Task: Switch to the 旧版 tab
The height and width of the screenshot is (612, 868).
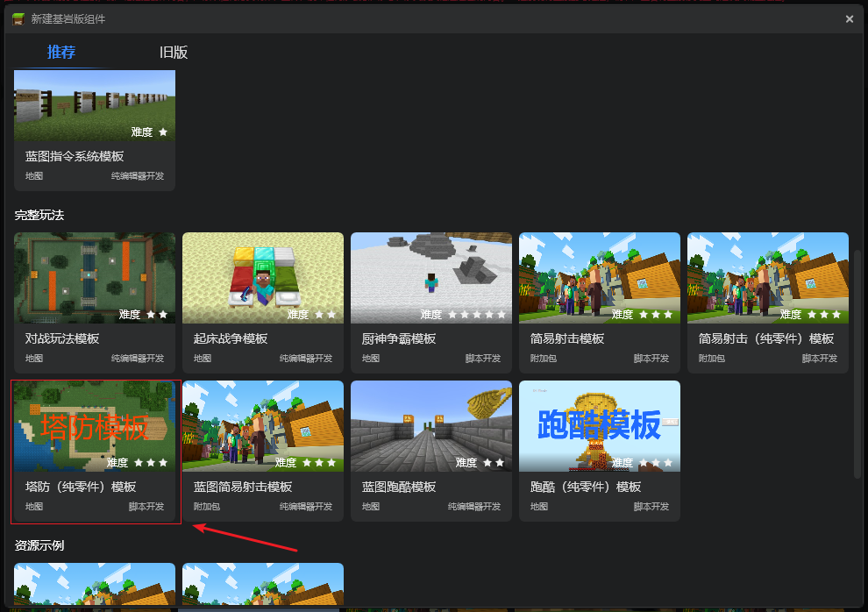Action: click(x=174, y=52)
